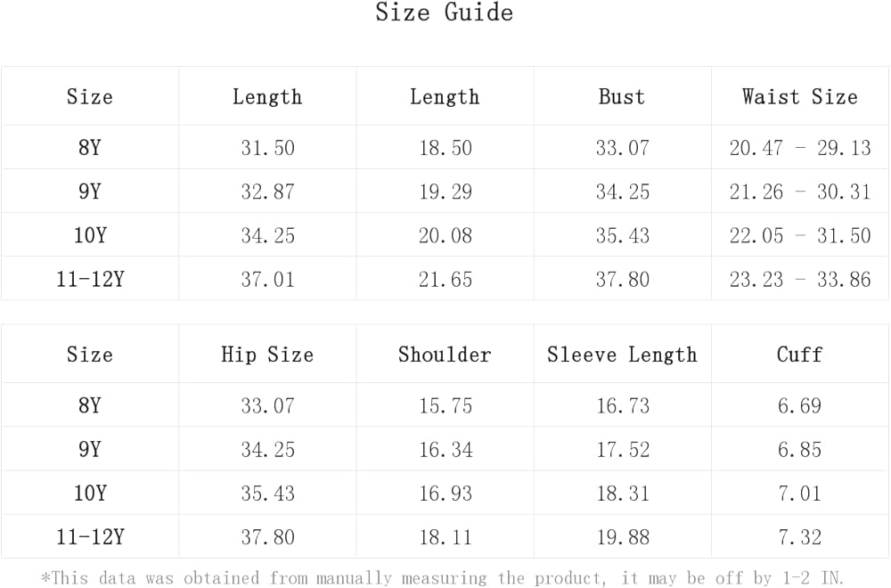The height and width of the screenshot is (588, 891).
Task: Click the 37.01 length cell
Action: click(267, 279)
